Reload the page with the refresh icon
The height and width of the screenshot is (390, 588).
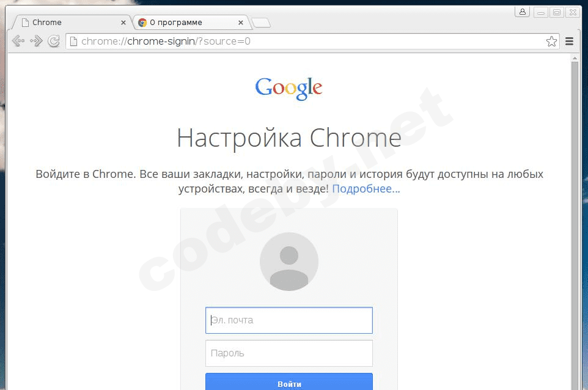[54, 41]
